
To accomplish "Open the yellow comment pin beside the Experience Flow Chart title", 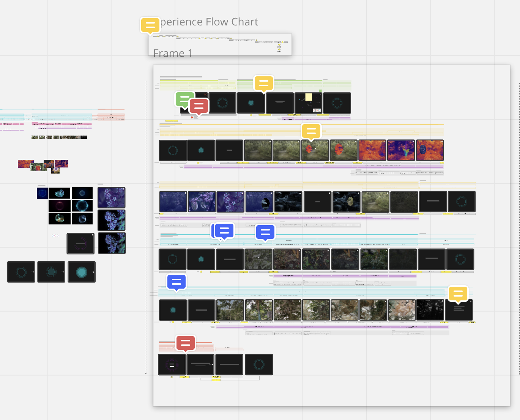I will (x=150, y=26).
